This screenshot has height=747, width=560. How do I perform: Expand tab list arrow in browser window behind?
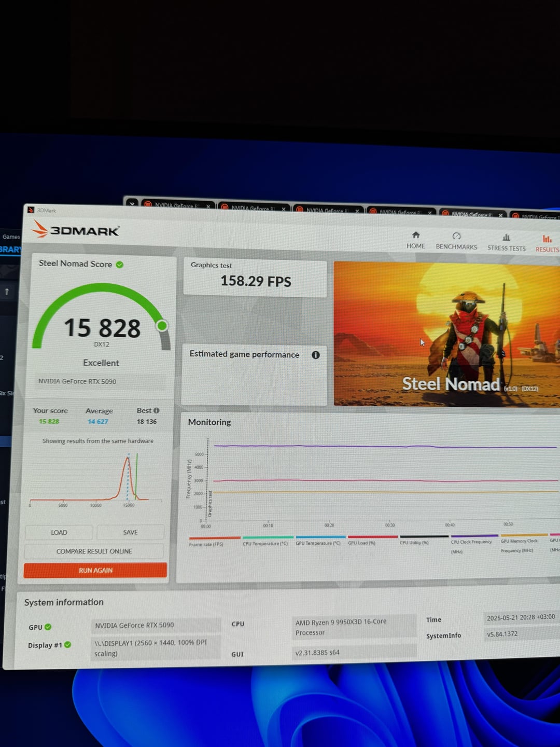point(132,203)
